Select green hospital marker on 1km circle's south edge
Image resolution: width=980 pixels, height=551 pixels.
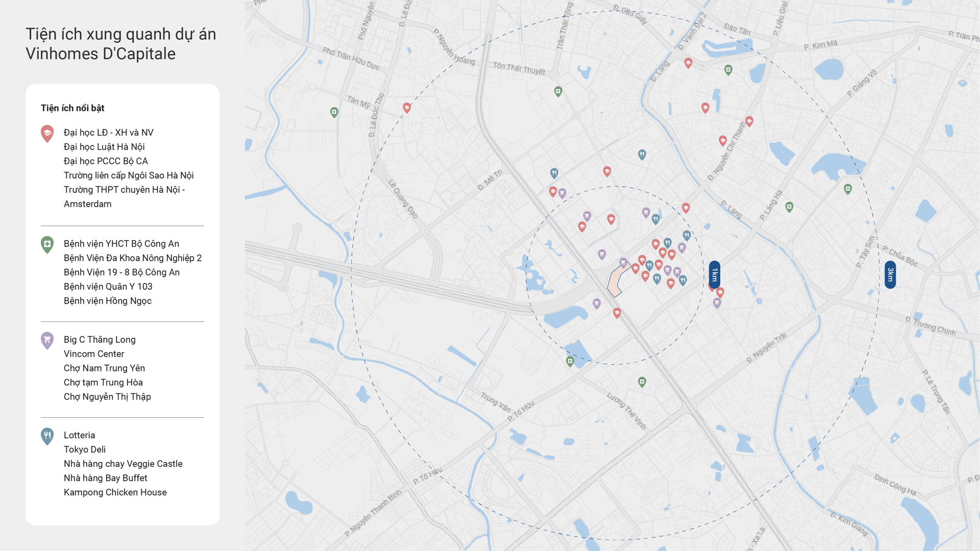(570, 362)
